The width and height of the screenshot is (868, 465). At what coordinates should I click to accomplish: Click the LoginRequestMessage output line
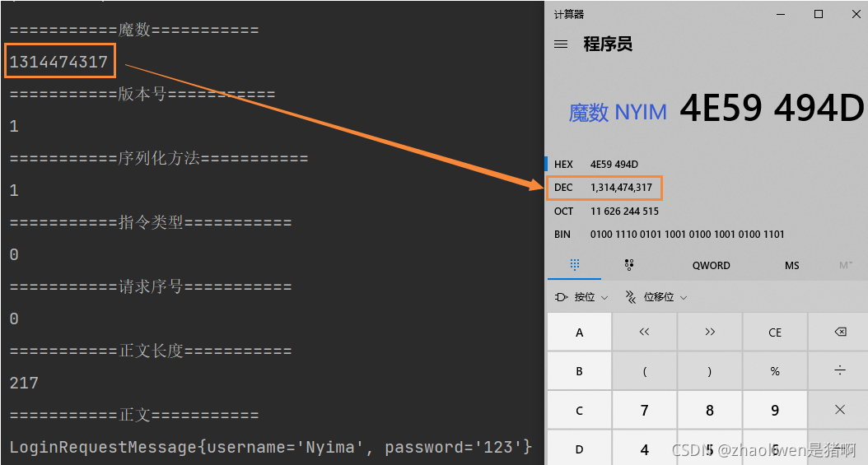click(x=271, y=447)
